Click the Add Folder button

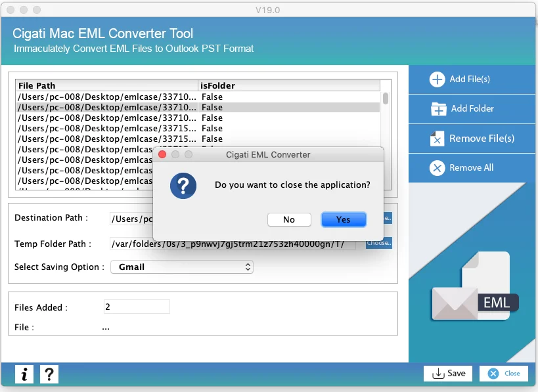tap(472, 109)
